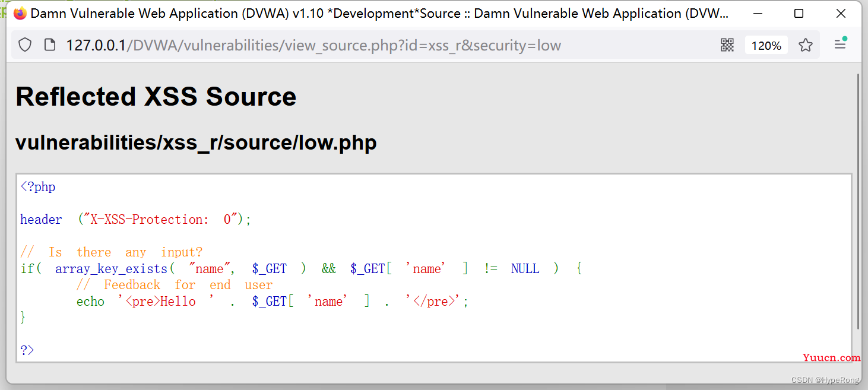Image resolution: width=868 pixels, height=390 pixels.
Task: Click the page info document icon
Action: click(x=50, y=45)
